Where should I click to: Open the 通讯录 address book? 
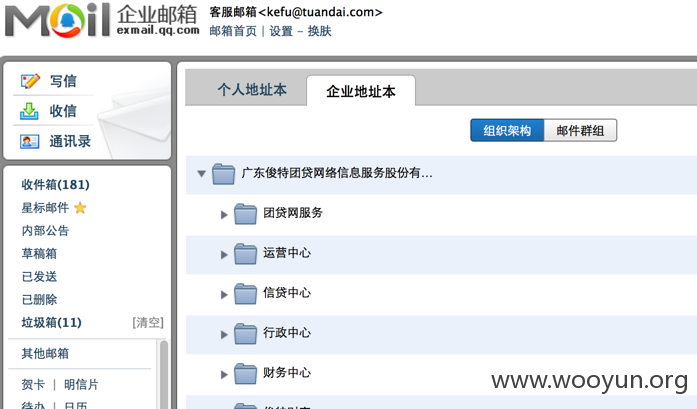pyautogui.click(x=70, y=141)
